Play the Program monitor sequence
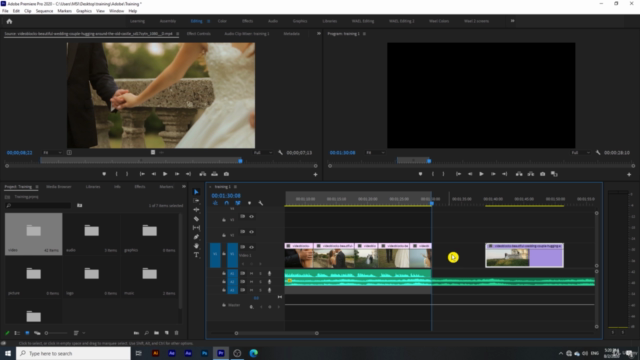The width and height of the screenshot is (640, 360). point(481,174)
